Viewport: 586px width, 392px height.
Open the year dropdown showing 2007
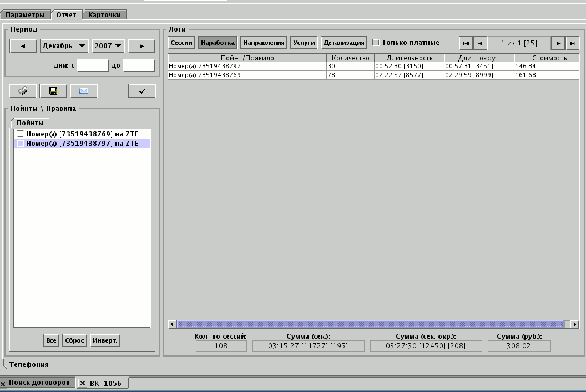[108, 46]
